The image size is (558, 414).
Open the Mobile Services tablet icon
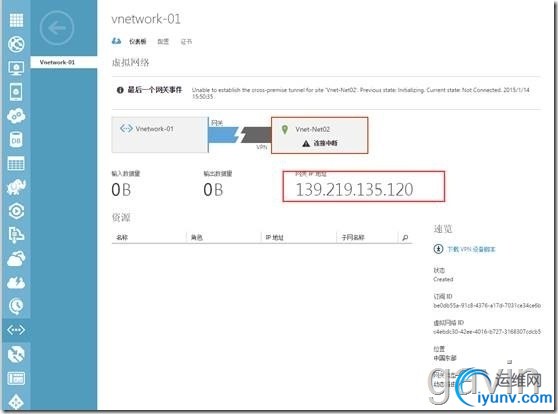click(x=16, y=92)
